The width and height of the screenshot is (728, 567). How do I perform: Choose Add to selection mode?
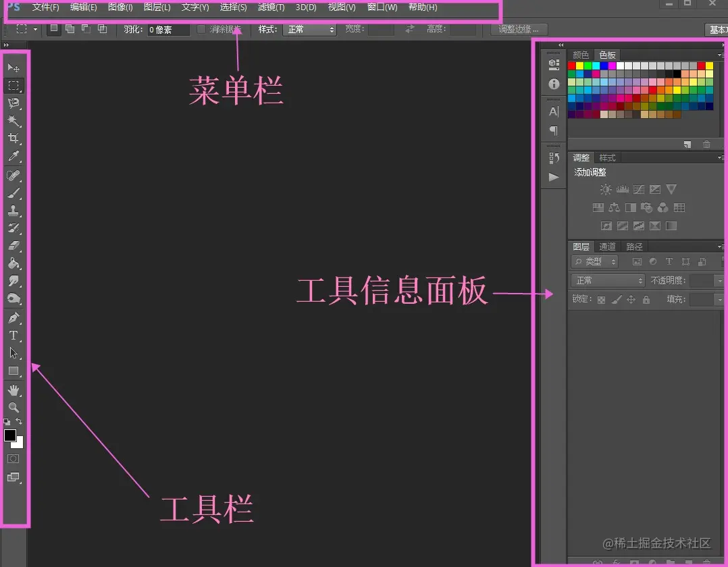click(70, 29)
